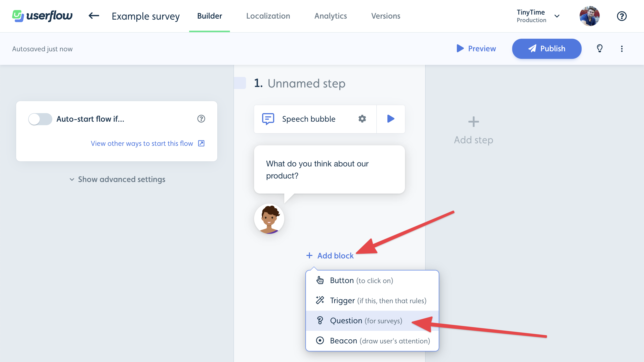The height and width of the screenshot is (362, 644).
Task: Expand Show advanced settings section
Action: click(x=117, y=179)
